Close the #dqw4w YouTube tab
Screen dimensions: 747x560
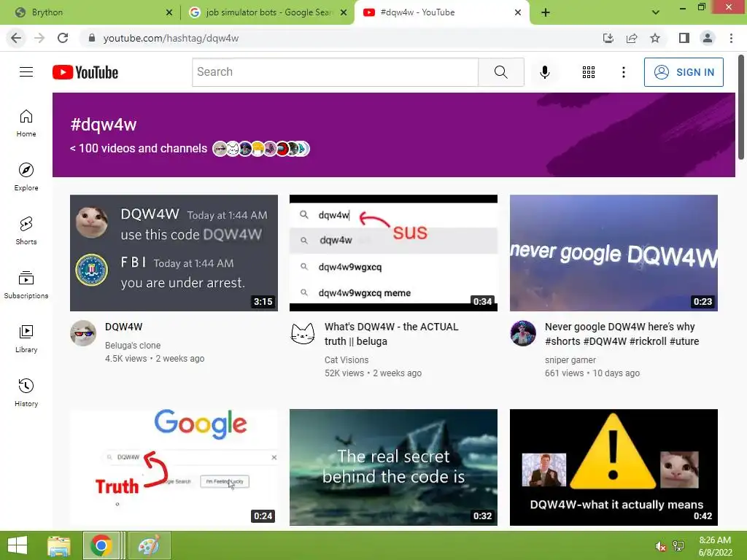pyautogui.click(x=518, y=12)
